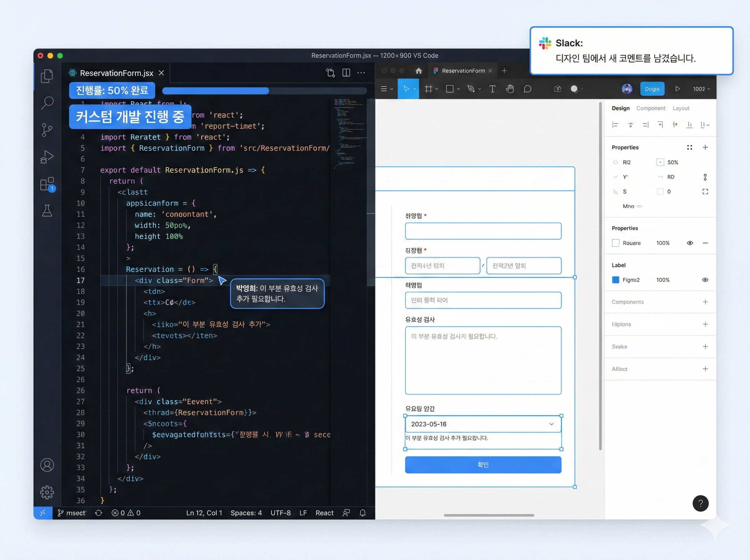Open the Testing flask icon view

[47, 211]
